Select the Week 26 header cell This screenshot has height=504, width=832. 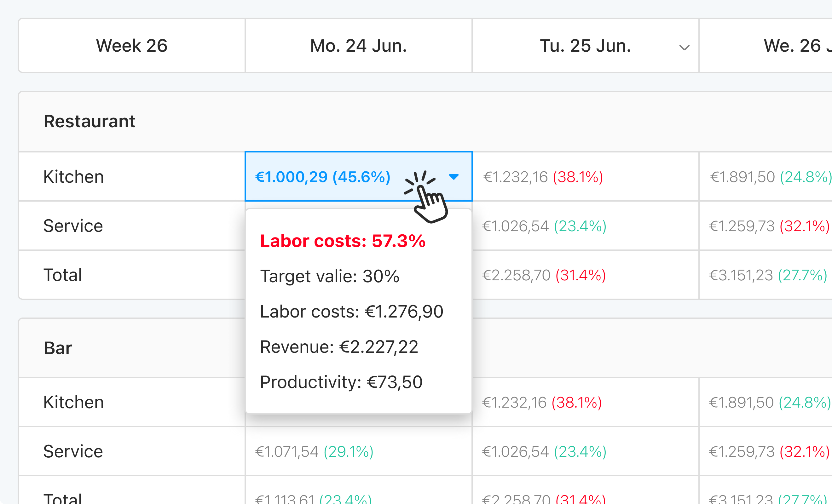[132, 46]
